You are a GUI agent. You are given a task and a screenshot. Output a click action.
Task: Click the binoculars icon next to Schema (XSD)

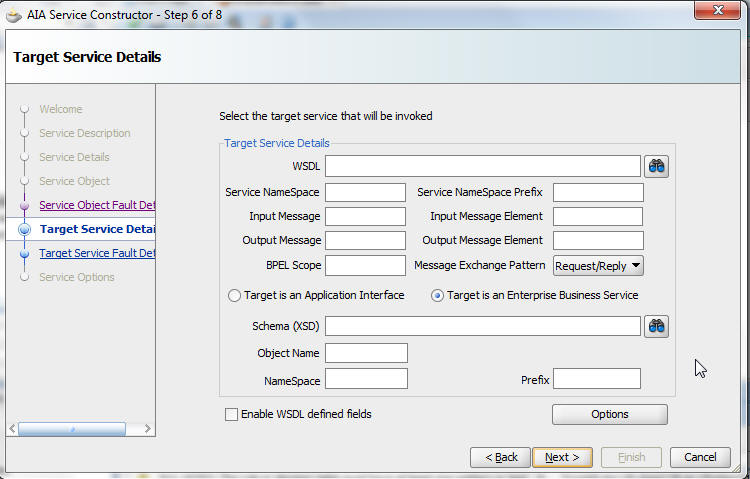656,326
